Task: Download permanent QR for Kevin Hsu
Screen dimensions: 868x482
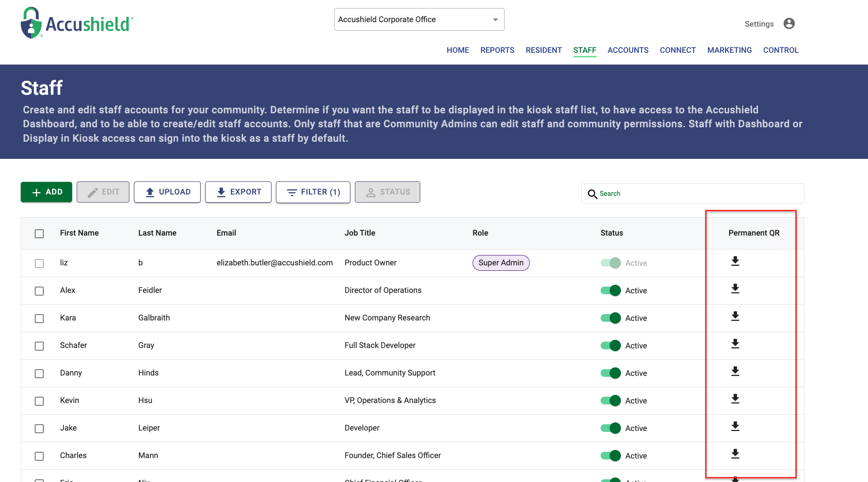Action: 735,399
